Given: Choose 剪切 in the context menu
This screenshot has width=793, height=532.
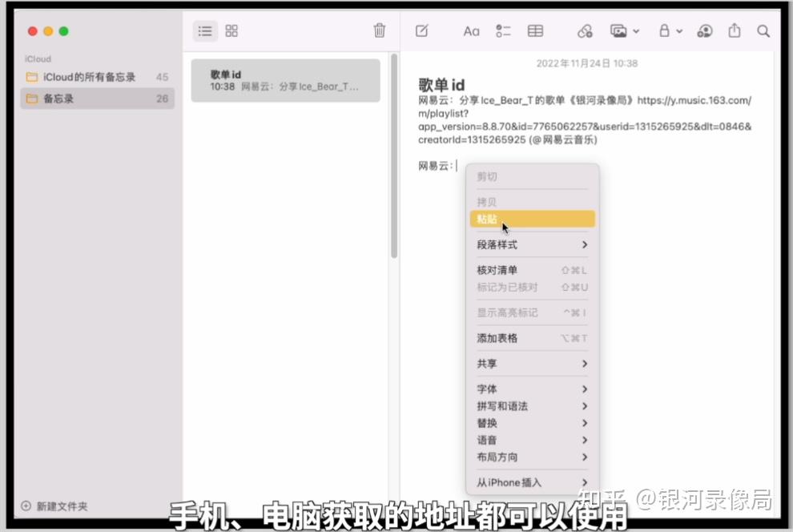Looking at the screenshot, I should pyautogui.click(x=532, y=176).
